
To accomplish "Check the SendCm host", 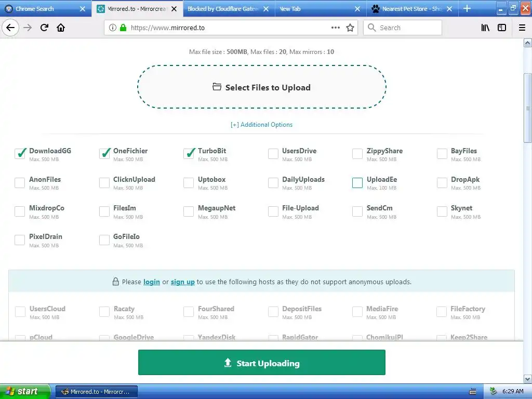I will [x=357, y=211].
